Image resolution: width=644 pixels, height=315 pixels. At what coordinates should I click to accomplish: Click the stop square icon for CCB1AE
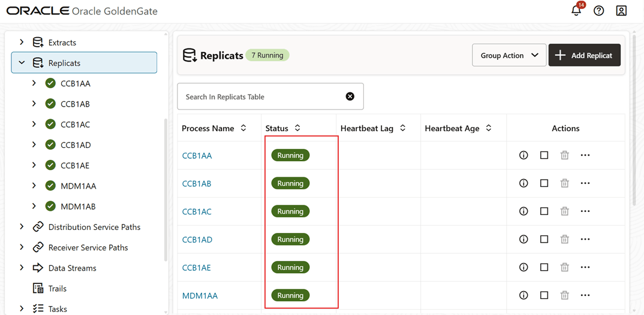tap(544, 267)
